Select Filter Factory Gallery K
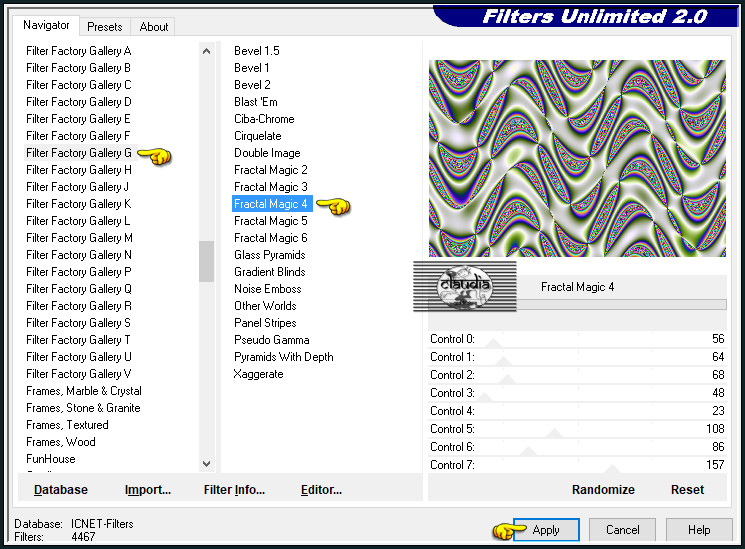The height and width of the screenshot is (549, 745). point(78,204)
